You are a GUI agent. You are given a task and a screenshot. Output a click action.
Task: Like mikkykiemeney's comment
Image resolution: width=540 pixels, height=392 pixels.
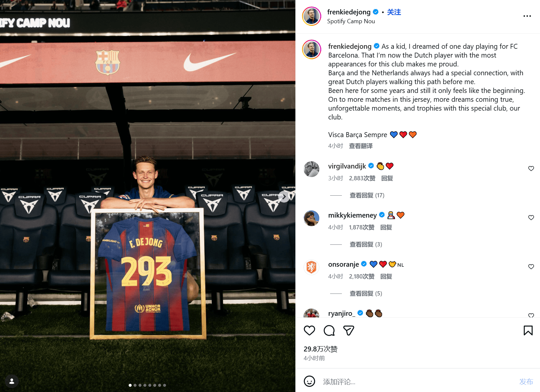tap(531, 218)
